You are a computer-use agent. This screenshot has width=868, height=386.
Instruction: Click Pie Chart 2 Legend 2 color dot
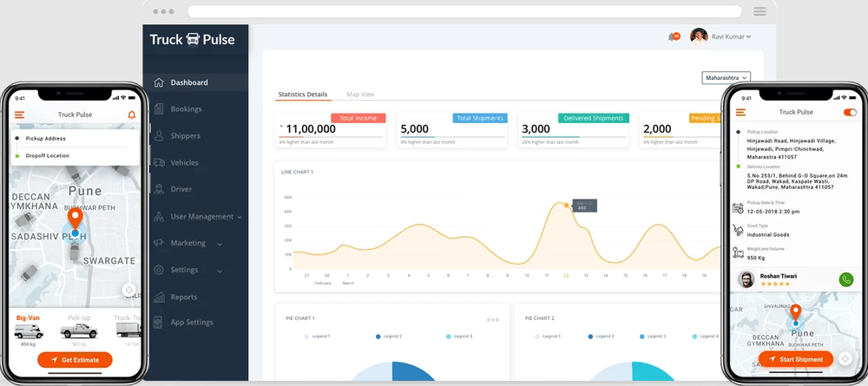(x=590, y=337)
